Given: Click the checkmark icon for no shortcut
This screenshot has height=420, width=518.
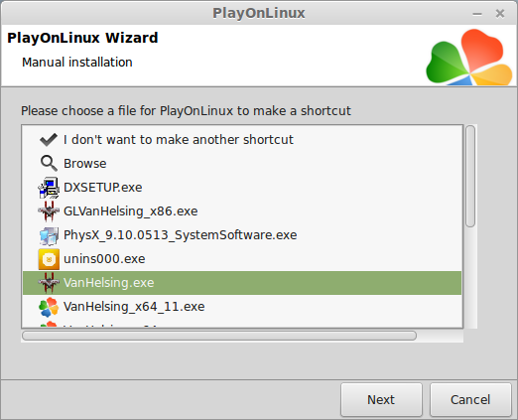Looking at the screenshot, I should pos(49,140).
